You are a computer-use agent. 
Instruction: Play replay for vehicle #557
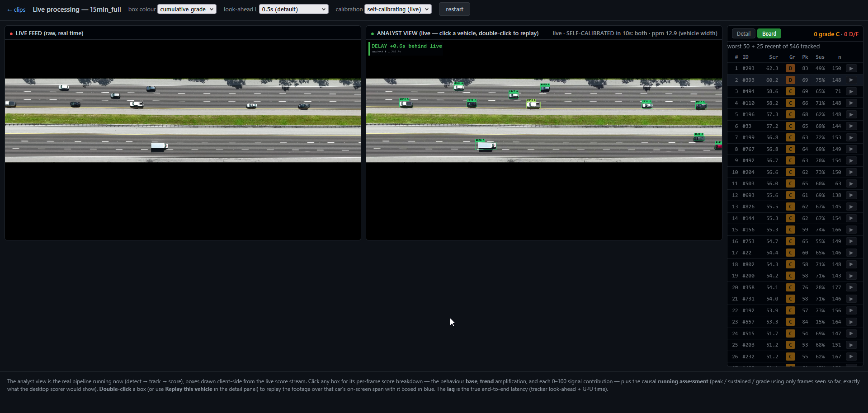[851, 322]
